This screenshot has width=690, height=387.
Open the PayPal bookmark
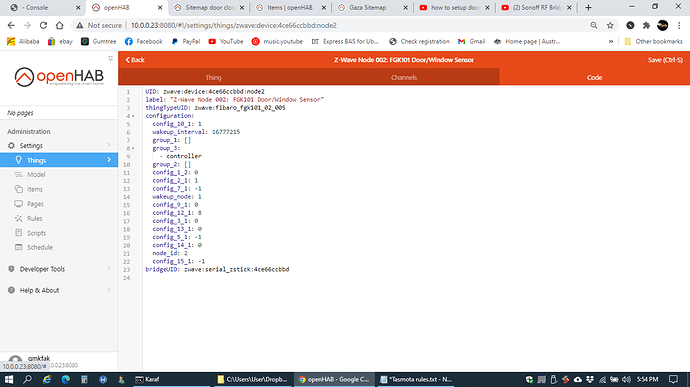pos(186,41)
